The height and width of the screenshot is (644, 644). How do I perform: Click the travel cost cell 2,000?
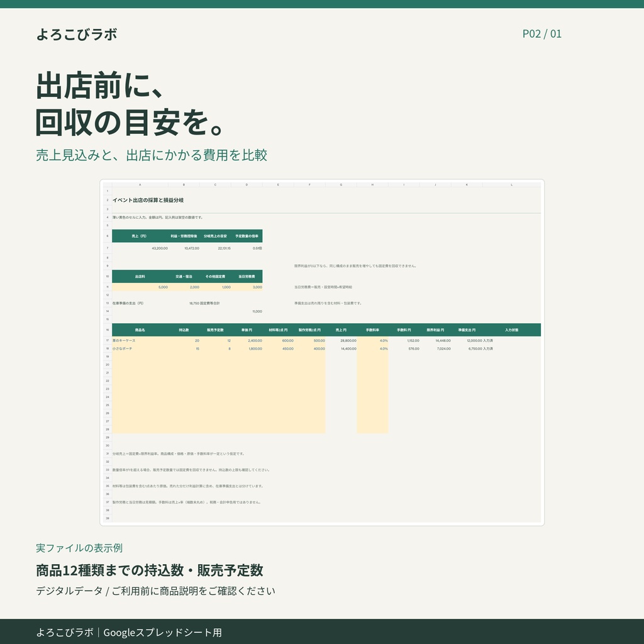point(184,287)
